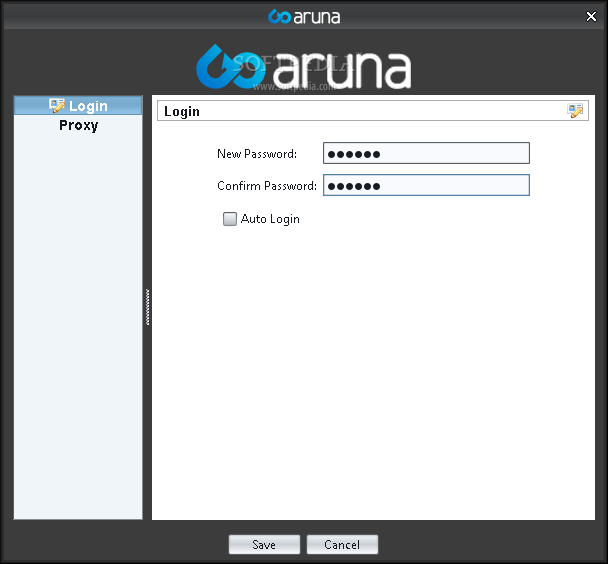Enable the Auto Login checkbox
The image size is (608, 564).
pos(230,219)
